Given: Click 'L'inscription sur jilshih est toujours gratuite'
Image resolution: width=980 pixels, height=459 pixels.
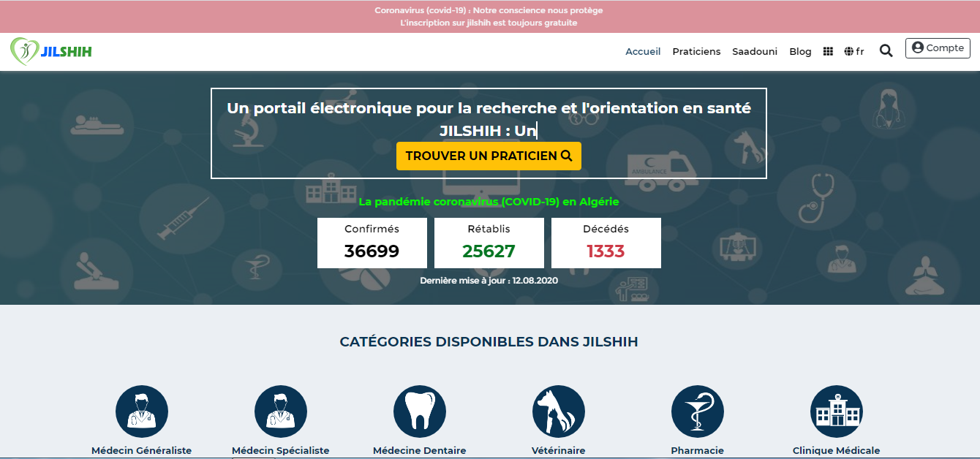Looking at the screenshot, I should [x=489, y=23].
